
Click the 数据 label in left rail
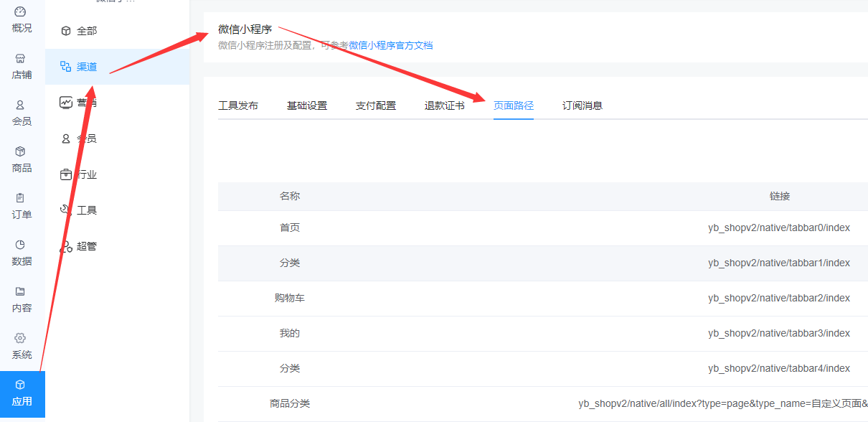tap(22, 261)
